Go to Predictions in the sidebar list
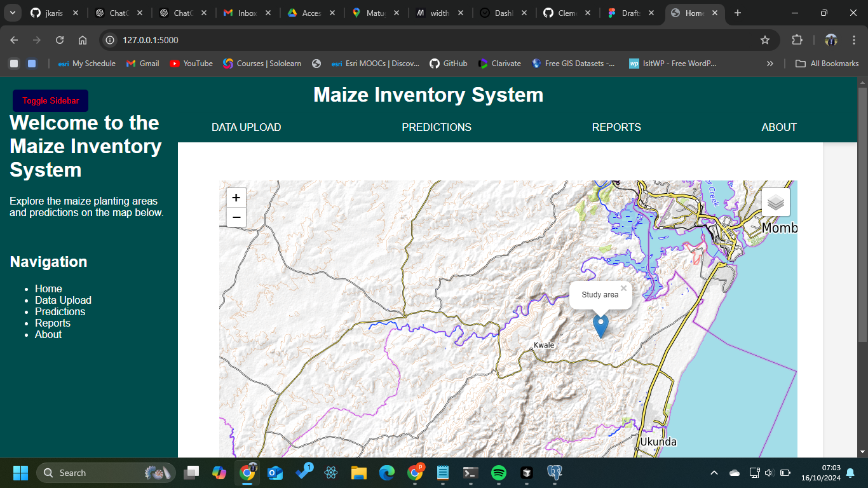 coord(60,311)
